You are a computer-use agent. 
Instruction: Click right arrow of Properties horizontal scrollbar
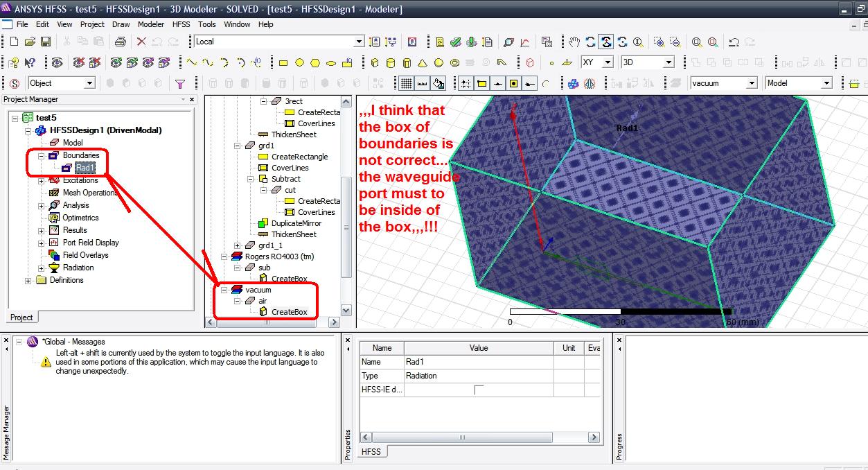click(594, 437)
